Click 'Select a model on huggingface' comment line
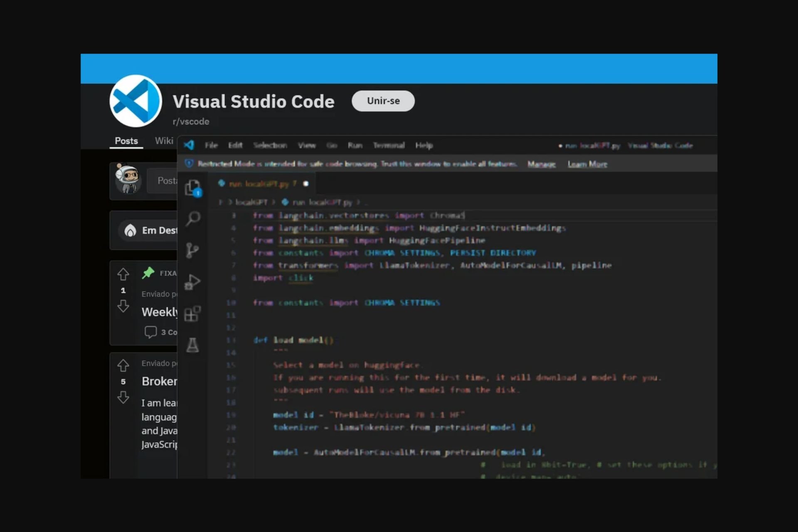798x532 pixels. point(347,365)
